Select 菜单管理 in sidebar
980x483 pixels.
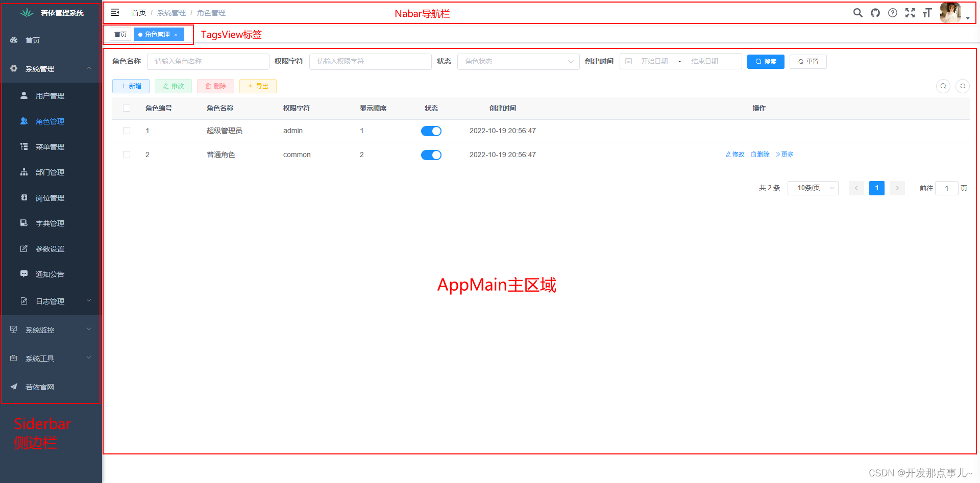pos(51,146)
